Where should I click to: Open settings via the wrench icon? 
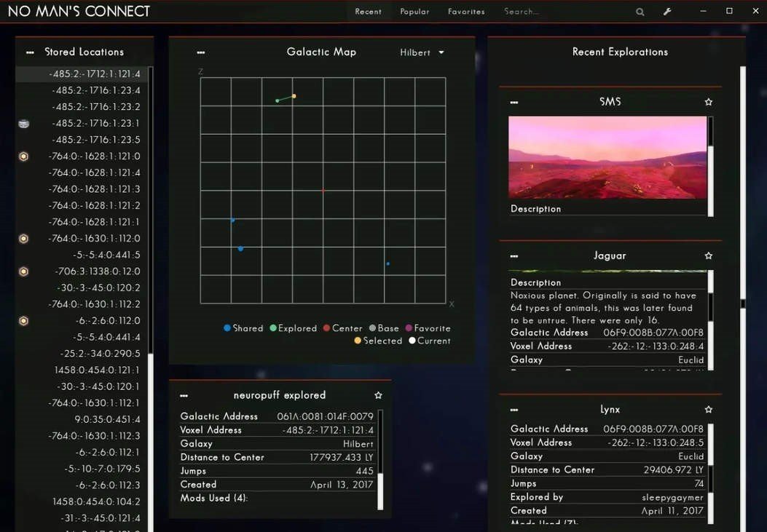click(667, 12)
